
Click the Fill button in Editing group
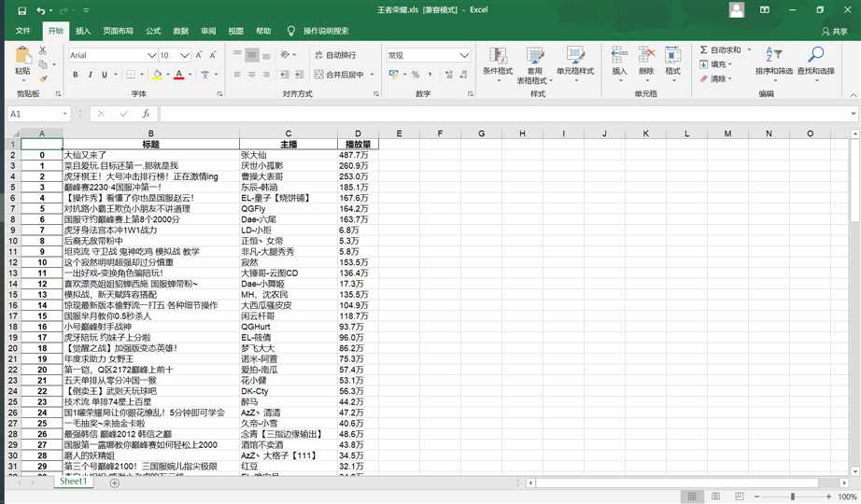715,64
